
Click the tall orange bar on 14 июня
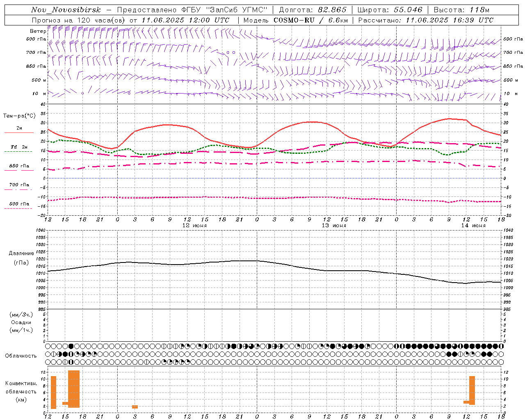[x=472, y=390]
